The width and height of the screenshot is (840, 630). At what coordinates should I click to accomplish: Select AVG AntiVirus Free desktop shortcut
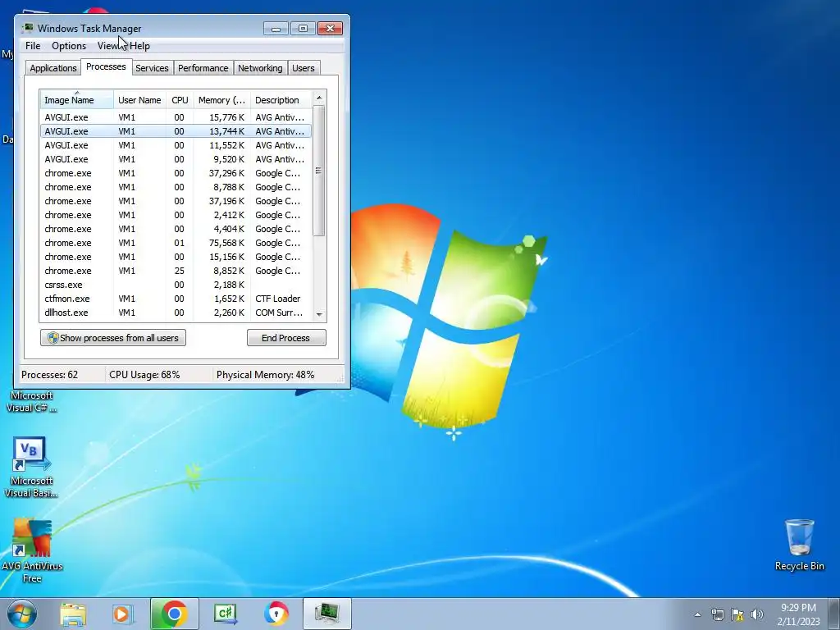[x=32, y=550]
